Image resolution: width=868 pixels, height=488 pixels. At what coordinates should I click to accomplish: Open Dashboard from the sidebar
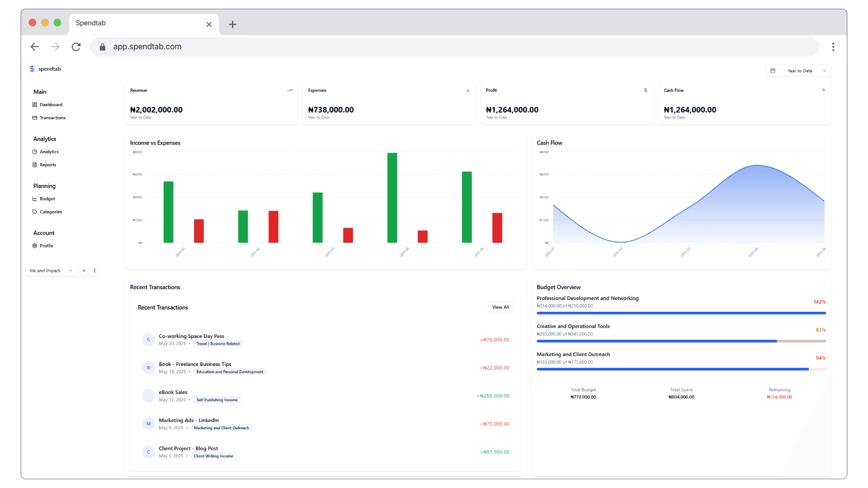coord(51,105)
